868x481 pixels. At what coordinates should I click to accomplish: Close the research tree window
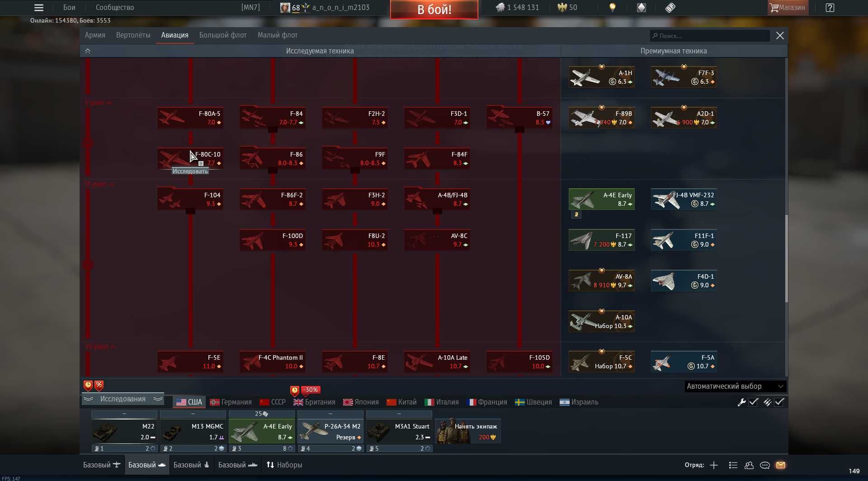click(780, 36)
